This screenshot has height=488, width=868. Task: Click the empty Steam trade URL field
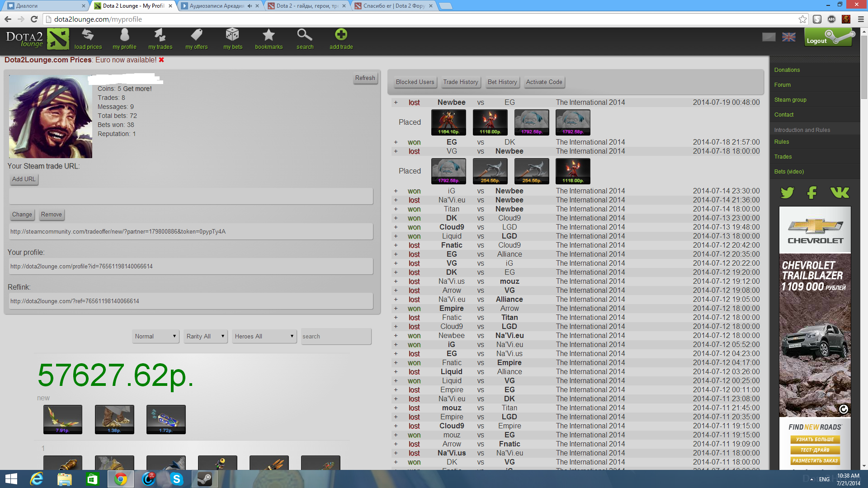(x=191, y=196)
